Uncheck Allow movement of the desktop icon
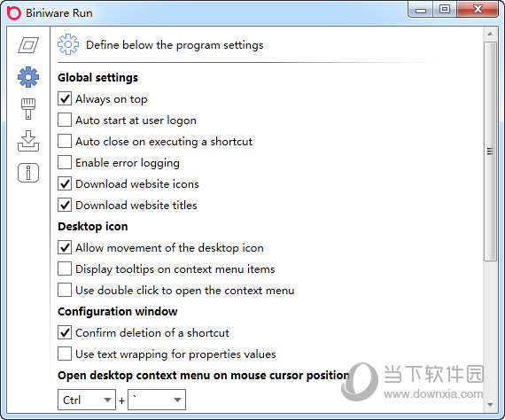 (65, 248)
